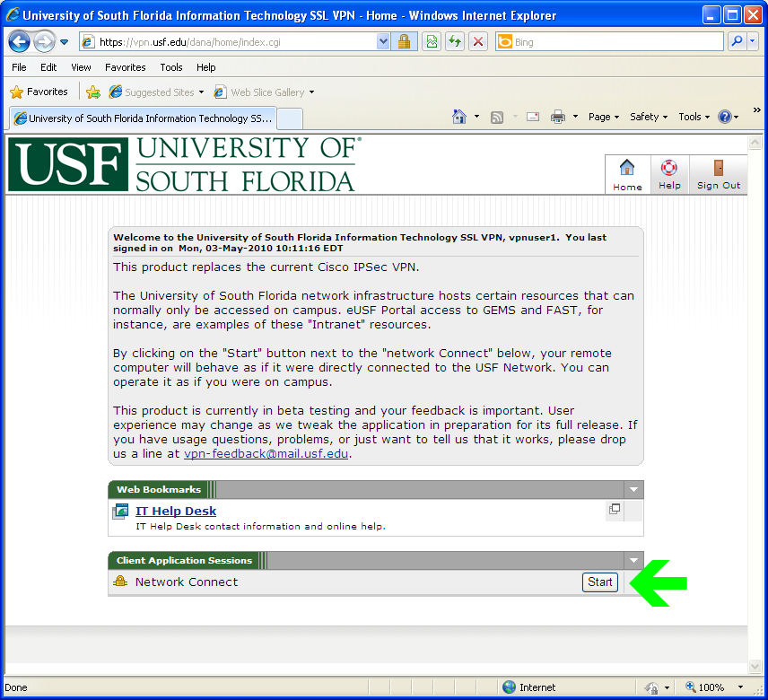Refresh the page with the green arrows

[x=455, y=42]
